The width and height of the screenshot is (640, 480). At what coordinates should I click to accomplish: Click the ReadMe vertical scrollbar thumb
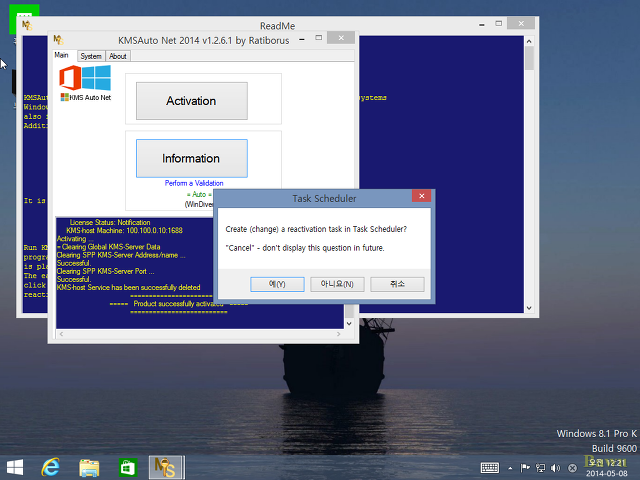[x=529, y=58]
